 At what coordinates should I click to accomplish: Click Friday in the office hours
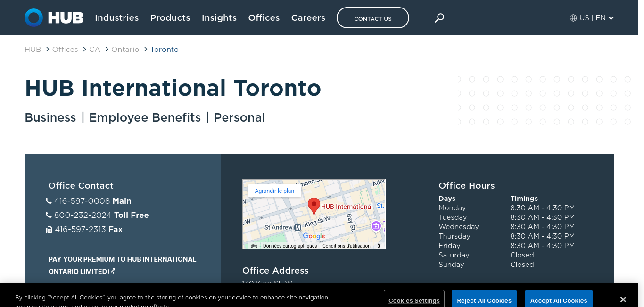[449, 246]
